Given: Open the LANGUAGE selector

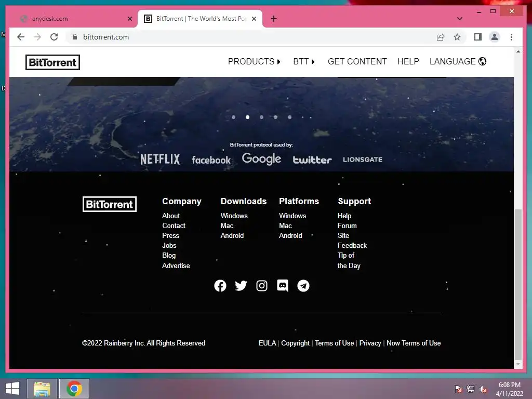Looking at the screenshot, I should (x=458, y=61).
